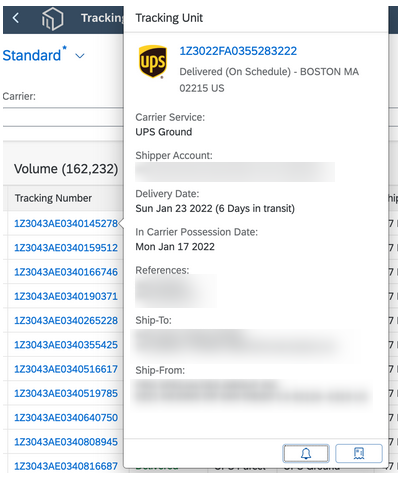Open tracking number 1Z3043AE0340159512
The image size is (402, 479).
click(66, 248)
